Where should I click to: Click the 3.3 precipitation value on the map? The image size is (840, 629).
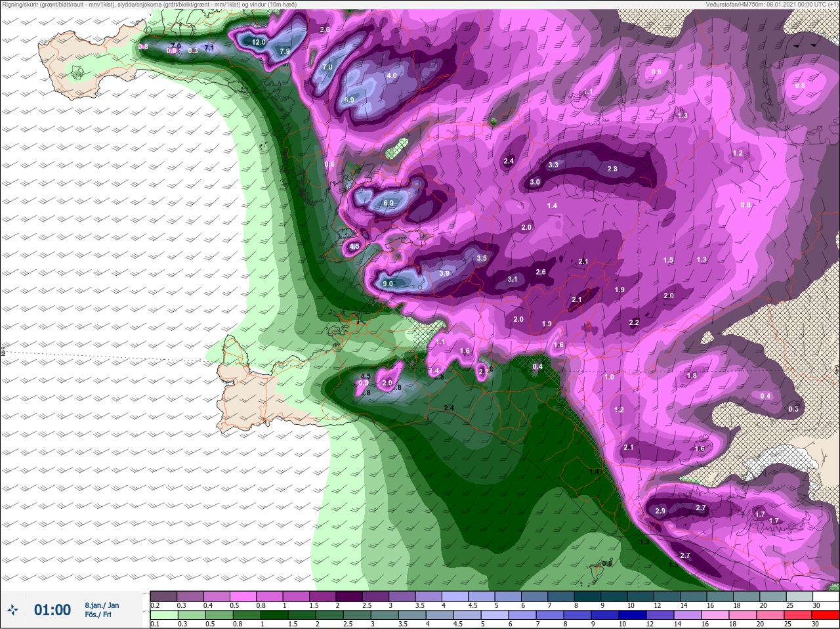tap(553, 165)
